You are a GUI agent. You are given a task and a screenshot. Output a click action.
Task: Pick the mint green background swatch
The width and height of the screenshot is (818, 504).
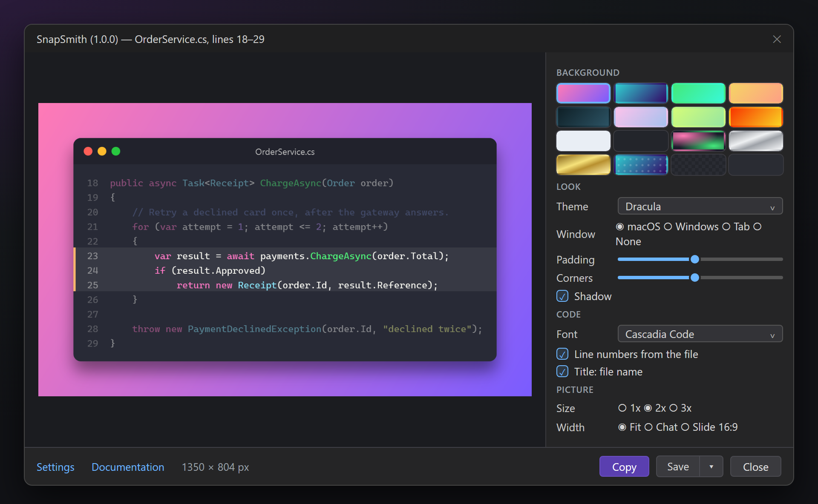click(698, 93)
